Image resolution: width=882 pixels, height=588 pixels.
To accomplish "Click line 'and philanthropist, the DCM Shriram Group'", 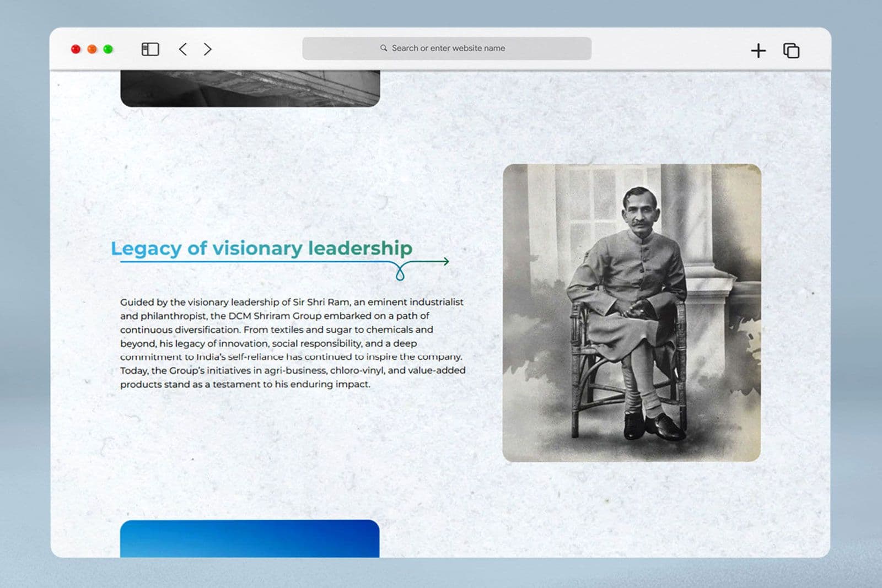I will tap(275, 316).
